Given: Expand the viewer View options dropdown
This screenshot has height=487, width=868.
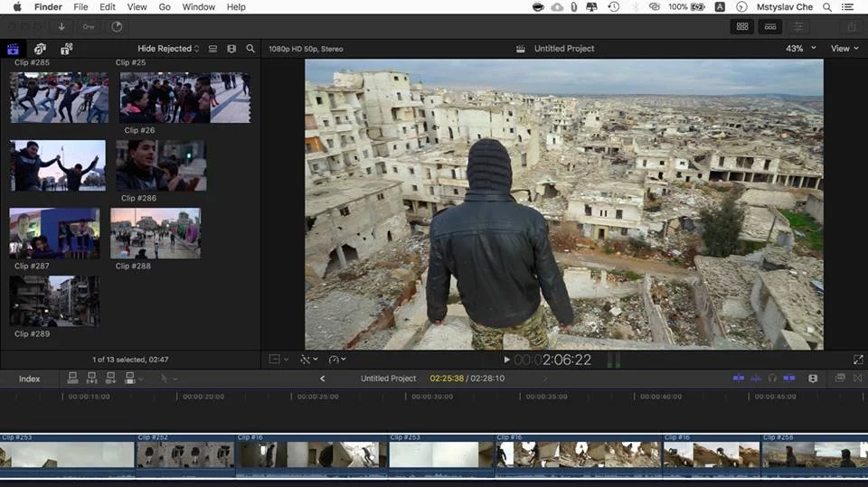Looking at the screenshot, I should pos(844,49).
